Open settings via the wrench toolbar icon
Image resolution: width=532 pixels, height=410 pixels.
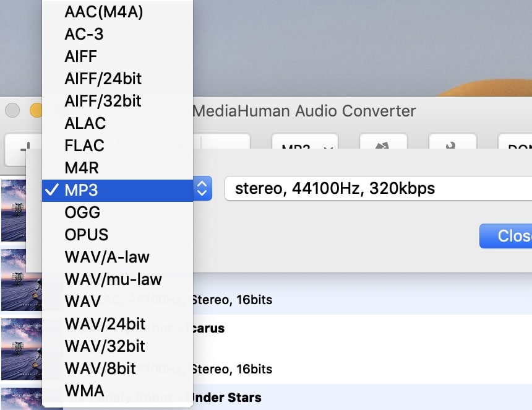pyautogui.click(x=453, y=142)
